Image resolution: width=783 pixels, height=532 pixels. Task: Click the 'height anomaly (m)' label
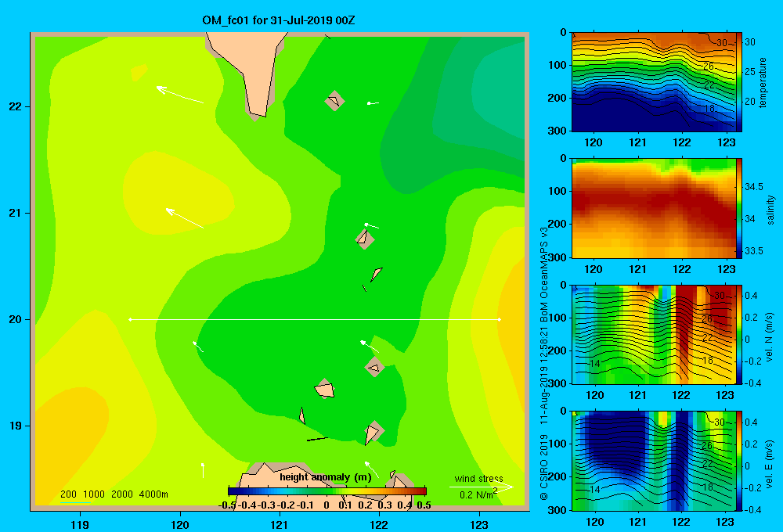coord(326,477)
